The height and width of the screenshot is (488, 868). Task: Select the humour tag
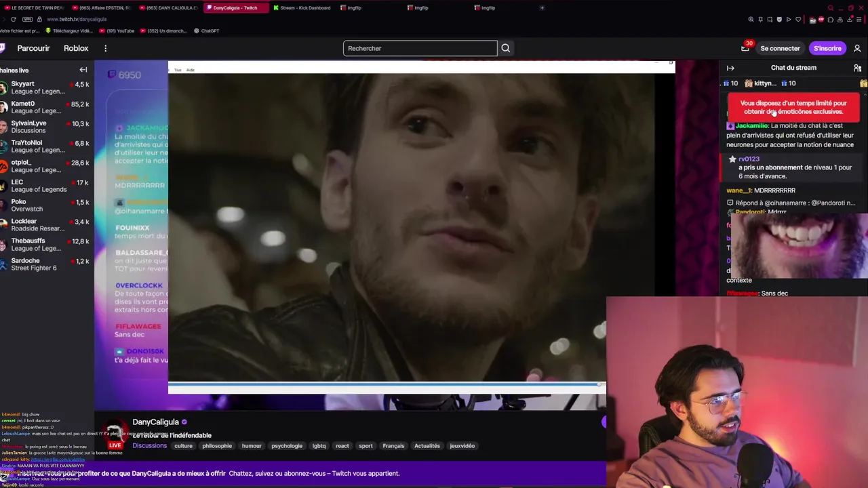tap(252, 446)
